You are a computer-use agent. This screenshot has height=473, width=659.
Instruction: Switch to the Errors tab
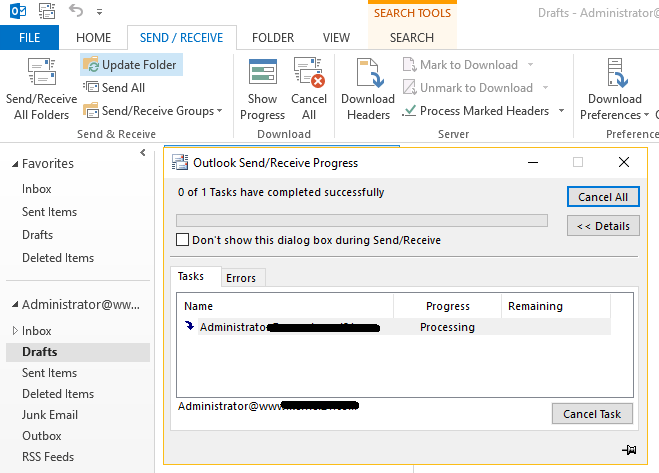(243, 278)
